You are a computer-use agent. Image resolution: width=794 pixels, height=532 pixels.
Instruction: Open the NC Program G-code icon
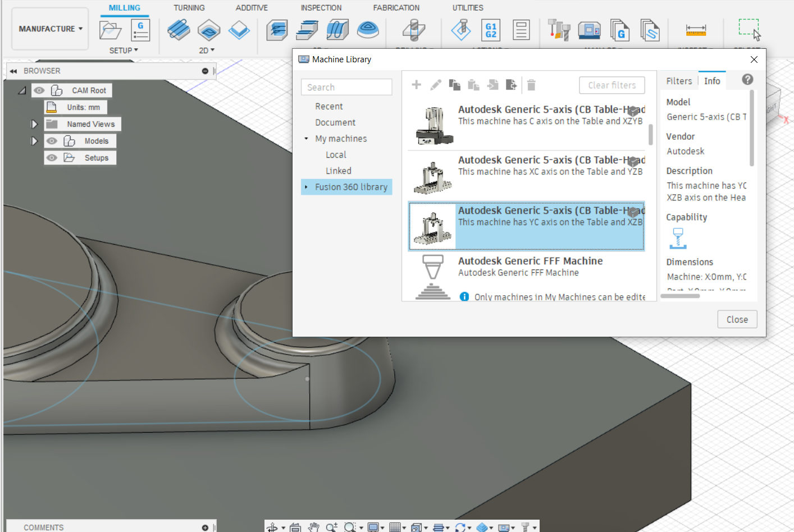point(140,30)
